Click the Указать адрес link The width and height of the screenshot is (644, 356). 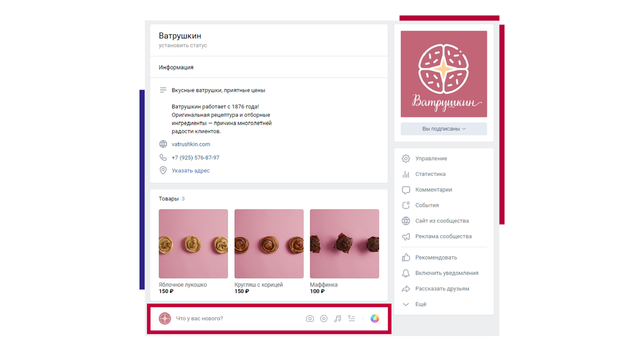pyautogui.click(x=191, y=170)
